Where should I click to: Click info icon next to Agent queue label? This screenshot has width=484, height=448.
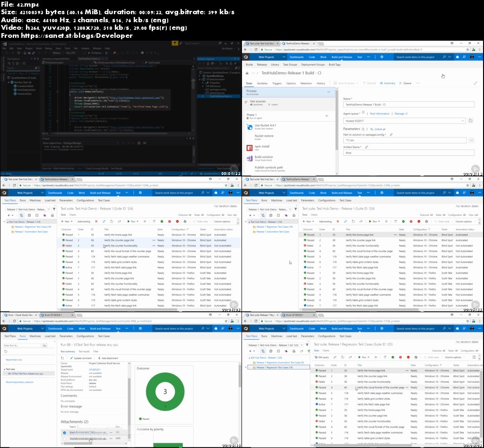[363, 113]
